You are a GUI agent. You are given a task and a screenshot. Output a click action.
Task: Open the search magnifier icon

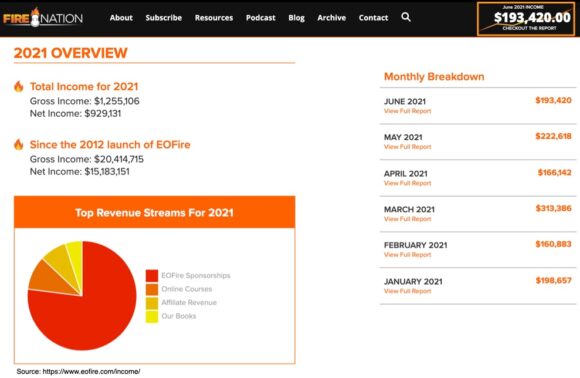(406, 17)
